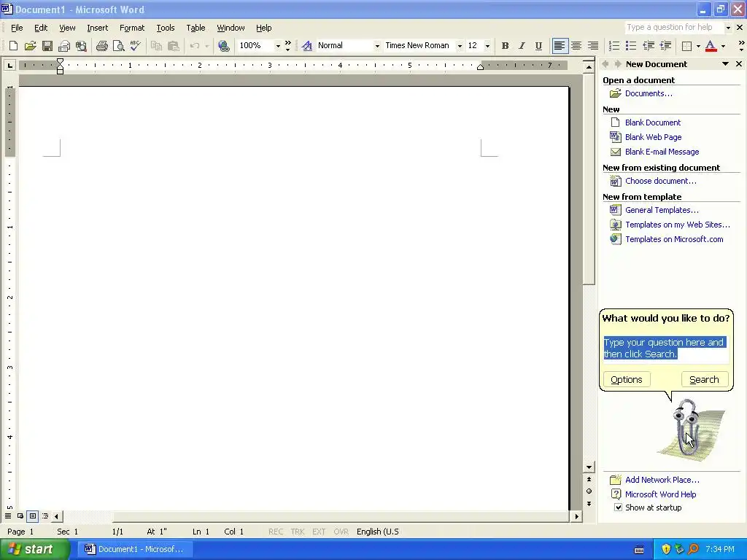Click the Previous Page double-arrow button

click(589, 479)
